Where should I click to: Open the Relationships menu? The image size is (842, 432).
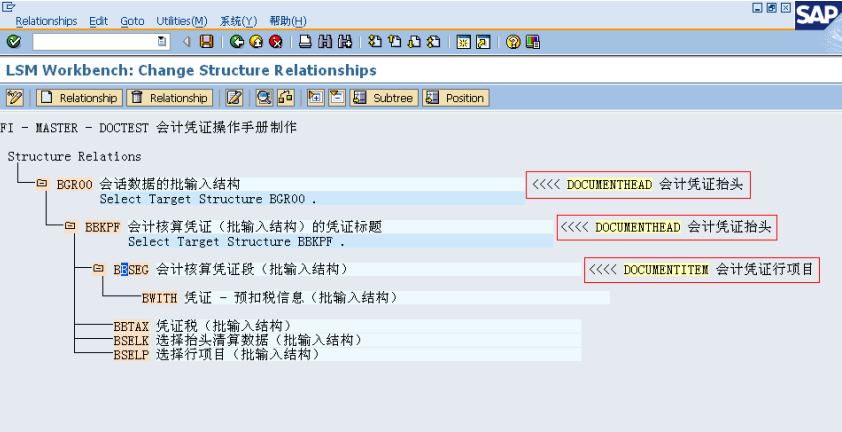46,21
